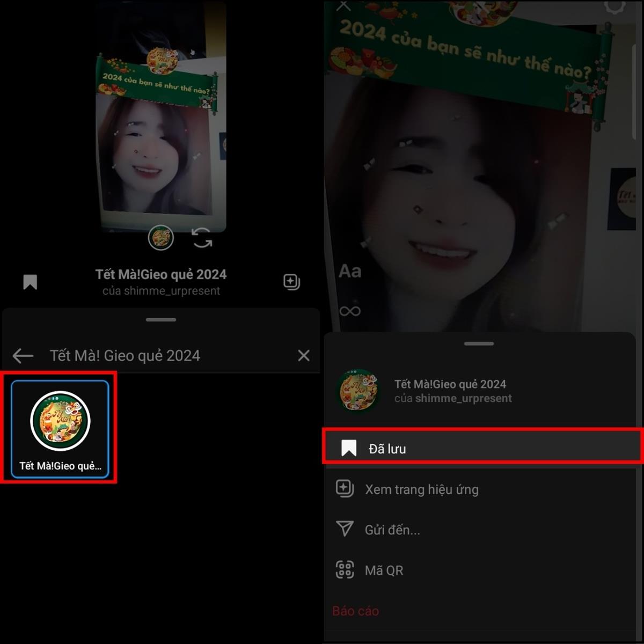
Task: Select the Tết Mà!Gieo quẻ effect search result
Action: [x=60, y=429]
